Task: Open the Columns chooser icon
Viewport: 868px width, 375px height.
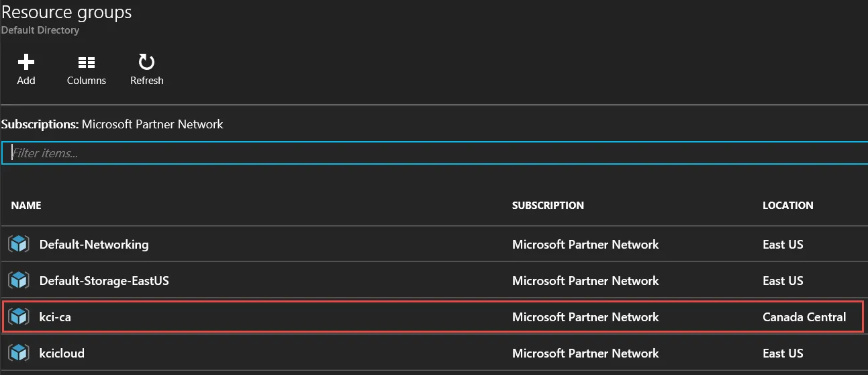Action: pos(86,62)
